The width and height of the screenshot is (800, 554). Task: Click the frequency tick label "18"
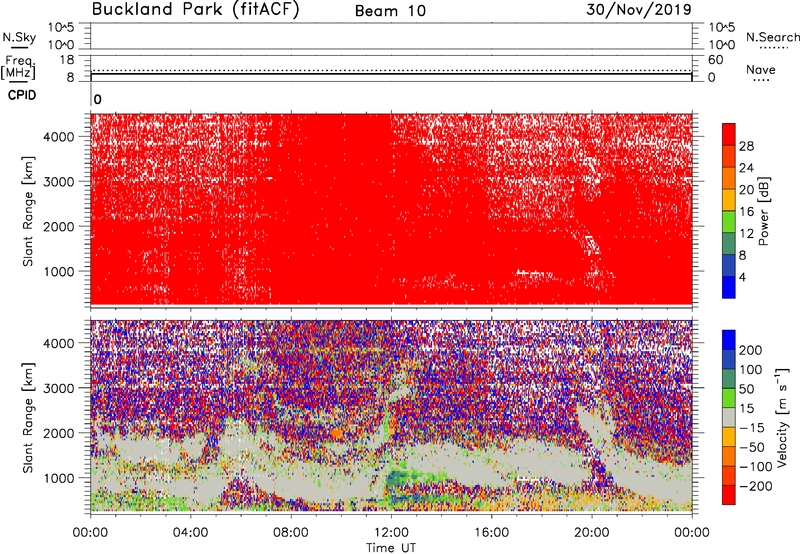(x=67, y=60)
